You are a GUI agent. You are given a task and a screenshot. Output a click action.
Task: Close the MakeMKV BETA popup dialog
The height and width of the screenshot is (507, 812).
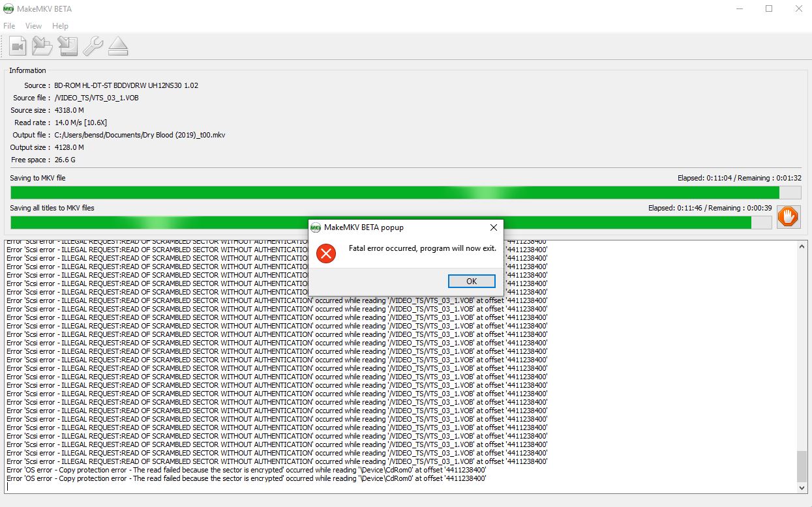click(x=494, y=227)
